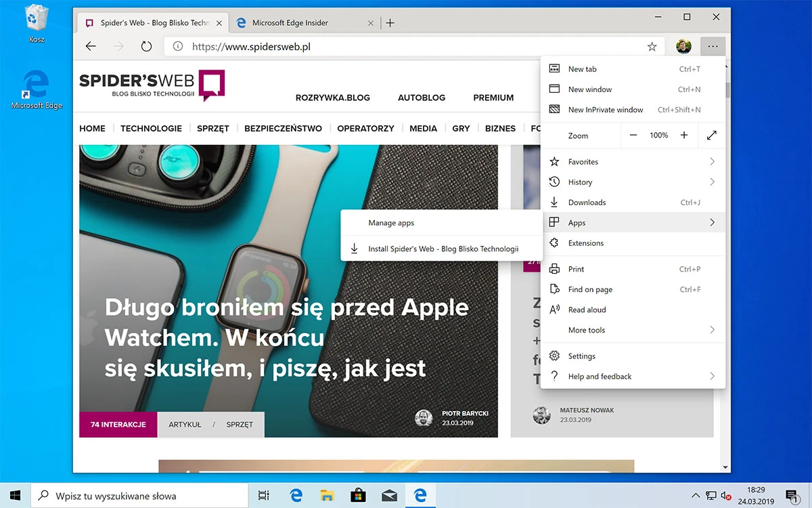Open Downloads from the menu
812x508 pixels.
[633, 203]
